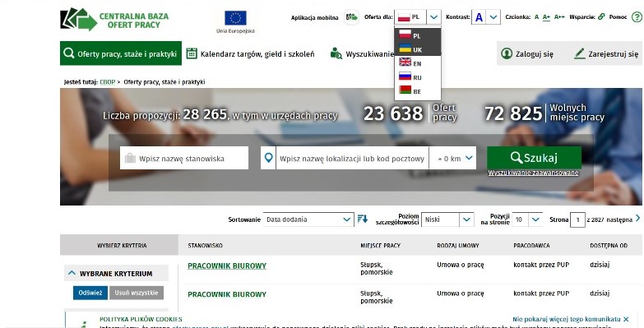Click the location pin icon
Image resolution: width=644 pixels, height=328 pixels.
(268, 158)
